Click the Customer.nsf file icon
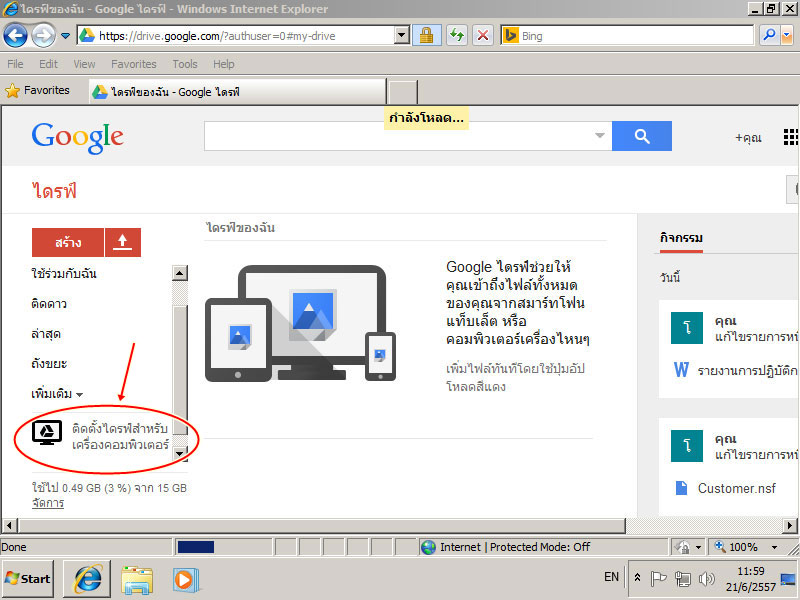Viewport: 800px width, 600px height. [681, 488]
